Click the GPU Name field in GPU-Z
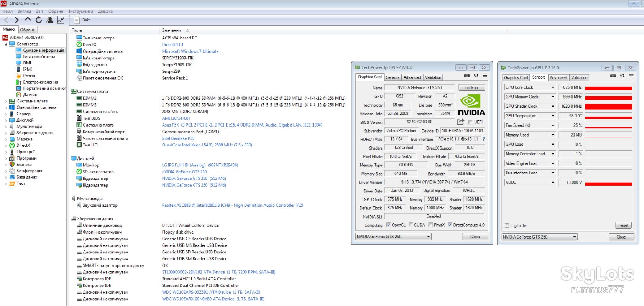Image resolution: width=644 pixels, height=306 pixels. (x=419, y=88)
